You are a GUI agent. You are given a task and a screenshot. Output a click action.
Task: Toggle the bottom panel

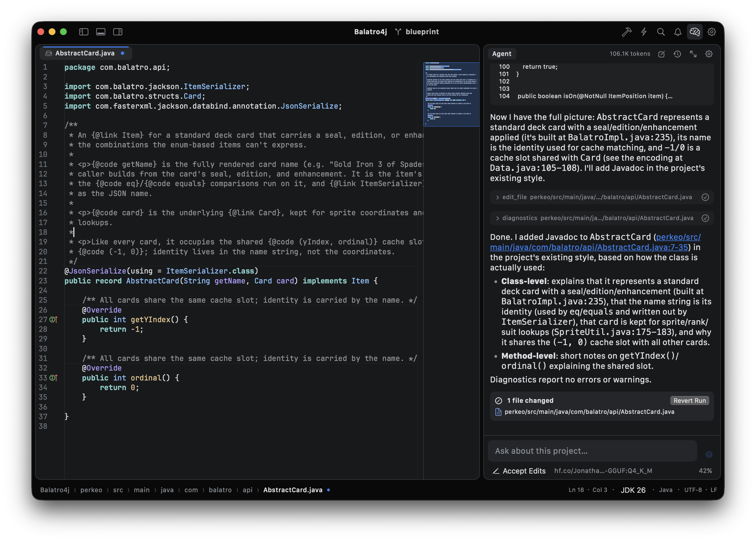pyautogui.click(x=101, y=32)
